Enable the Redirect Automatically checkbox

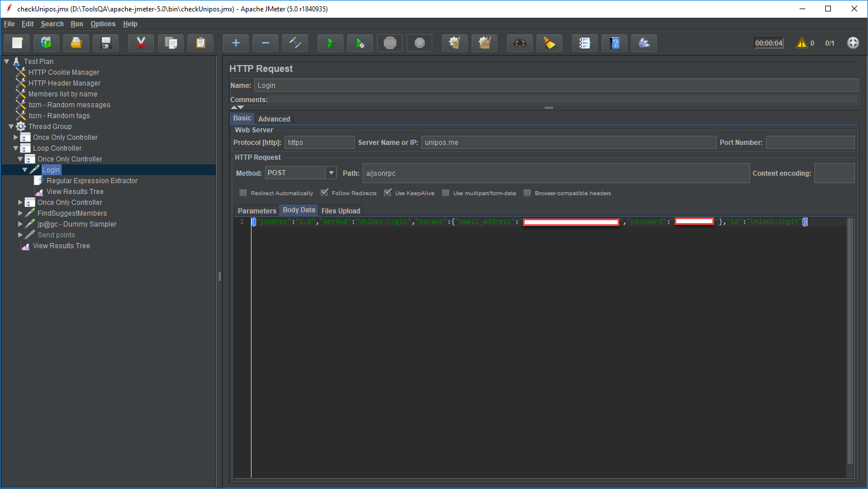click(x=244, y=193)
